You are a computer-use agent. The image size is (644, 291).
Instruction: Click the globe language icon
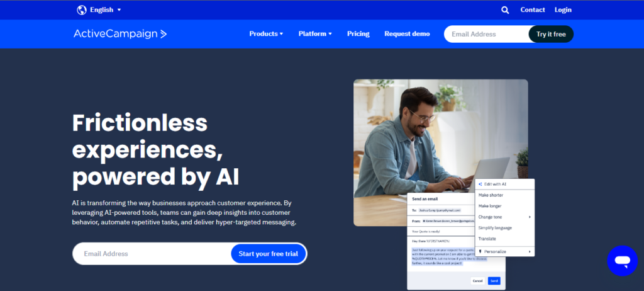pos(82,10)
